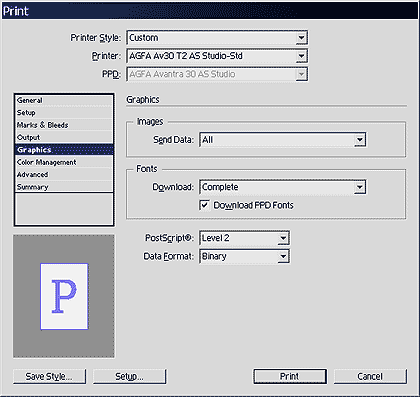Select the General panel
The height and width of the screenshot is (397, 420).
64,101
